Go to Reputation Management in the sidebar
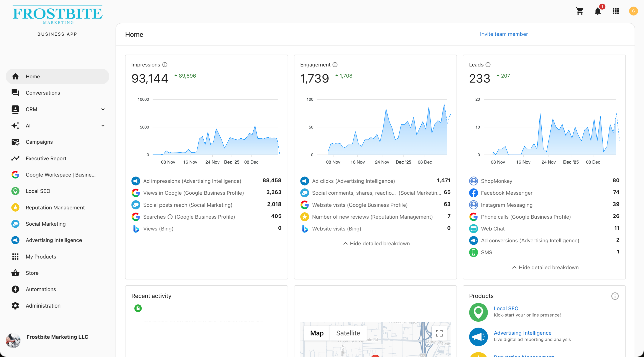The width and height of the screenshot is (644, 357). 55,208
